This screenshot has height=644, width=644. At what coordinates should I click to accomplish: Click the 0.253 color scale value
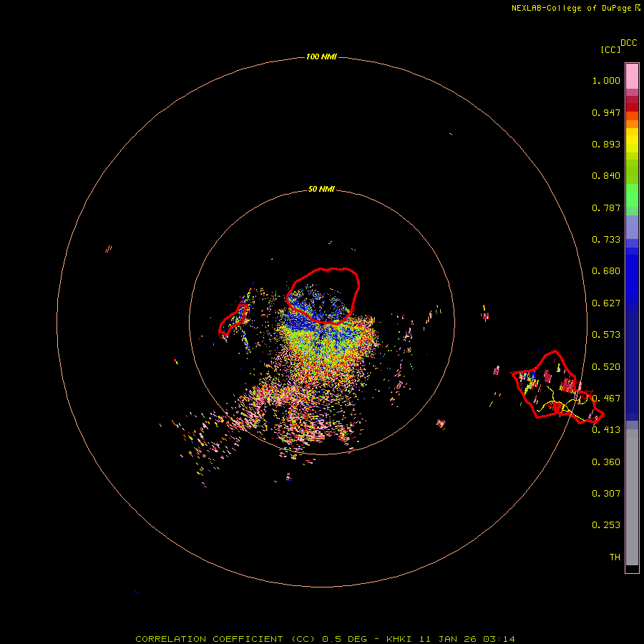pyautogui.click(x=606, y=525)
